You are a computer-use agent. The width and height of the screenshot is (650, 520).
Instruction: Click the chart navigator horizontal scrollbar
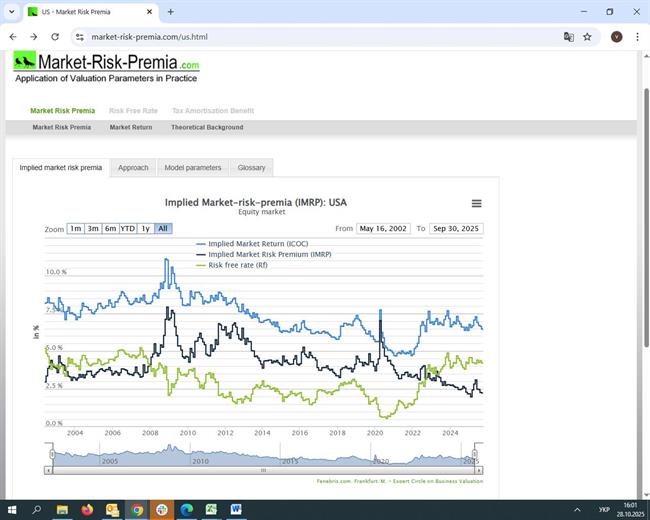264,470
